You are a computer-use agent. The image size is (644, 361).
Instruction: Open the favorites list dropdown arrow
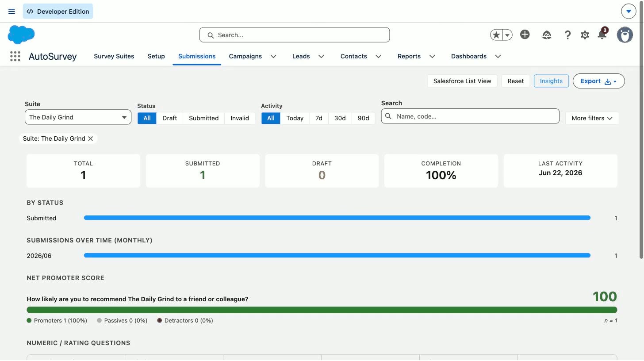tap(507, 35)
